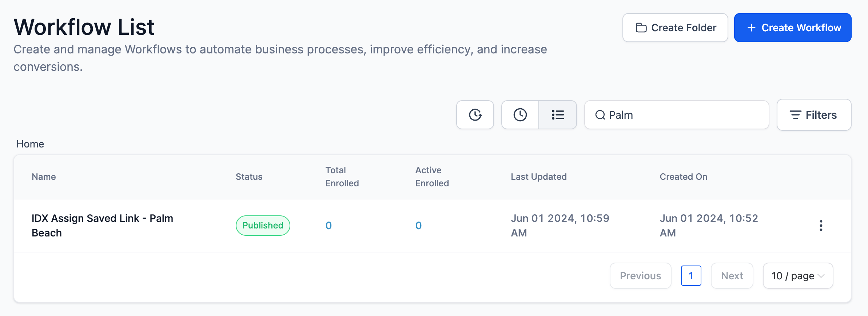Click the Last Updated column header

click(538, 177)
